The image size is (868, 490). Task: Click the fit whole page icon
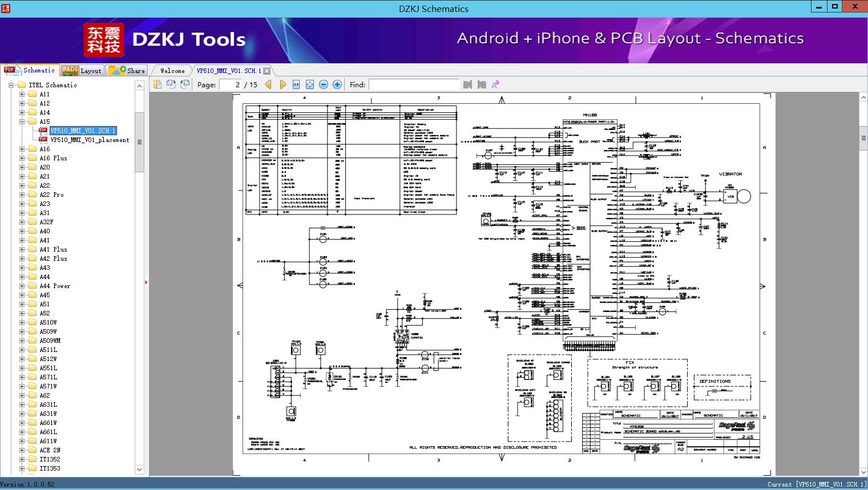click(310, 84)
